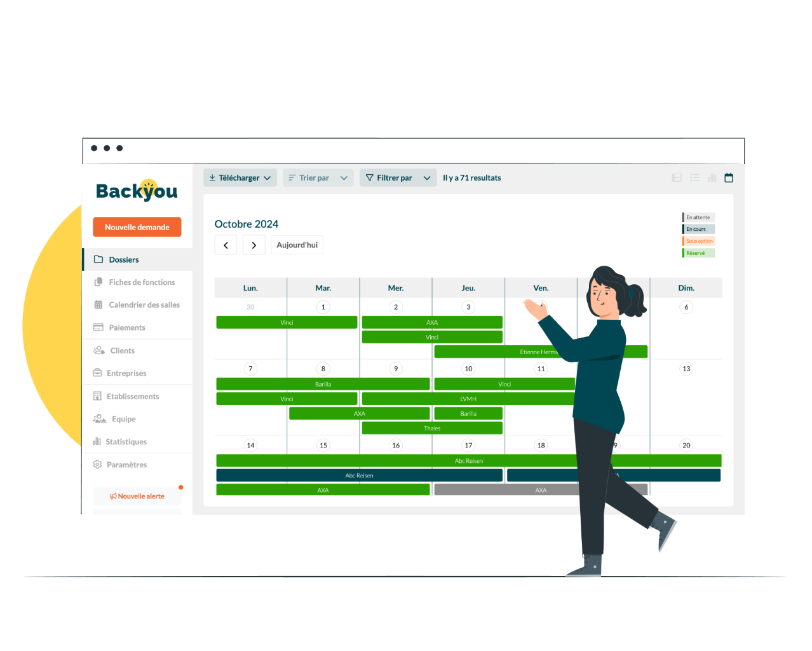Click the En attente legend swatch
Viewport: 812px width, 651px height.
[699, 217]
